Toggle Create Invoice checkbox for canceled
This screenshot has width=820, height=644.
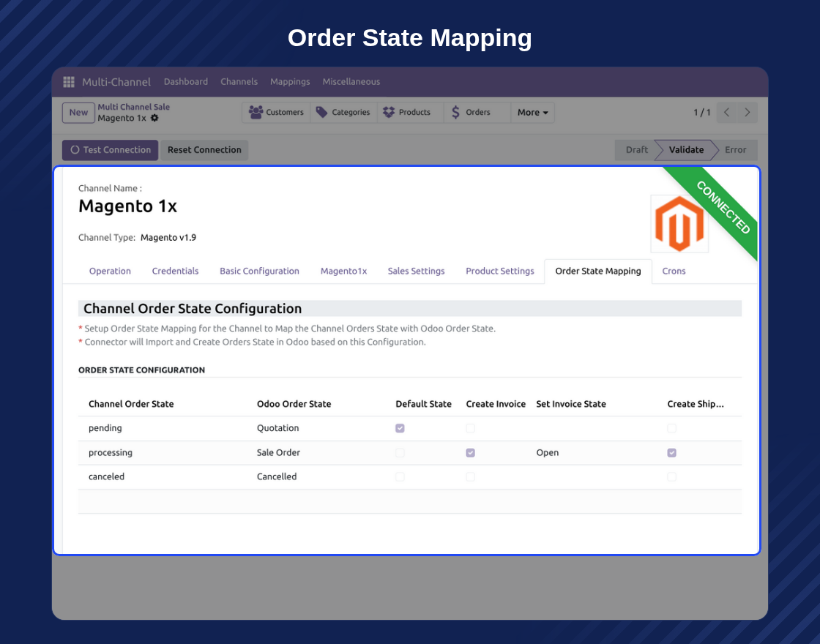(471, 476)
